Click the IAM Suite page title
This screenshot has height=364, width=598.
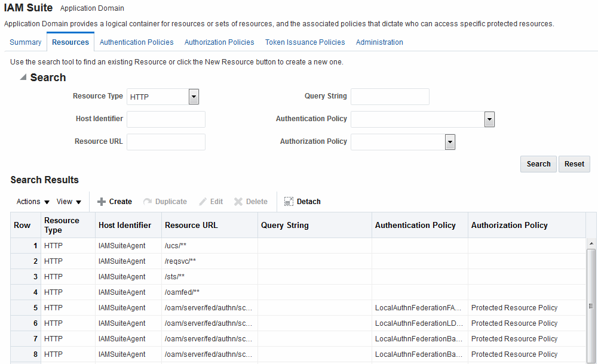pyautogui.click(x=28, y=8)
